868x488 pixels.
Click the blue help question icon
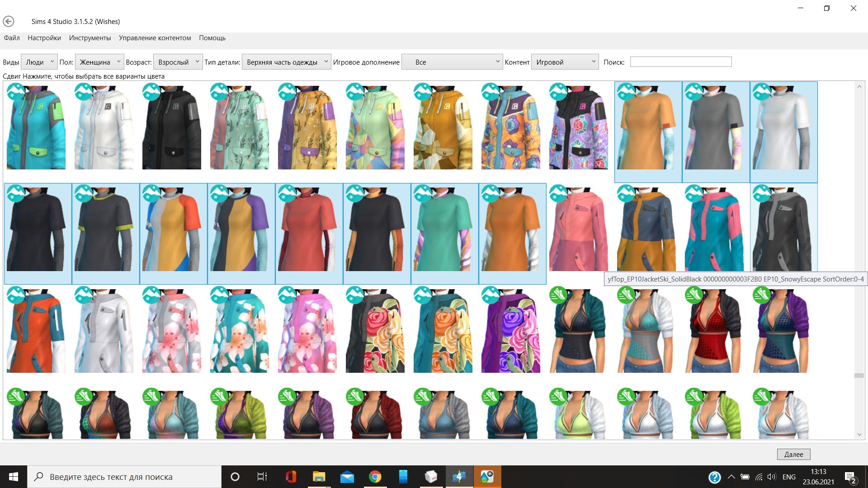tap(714, 477)
